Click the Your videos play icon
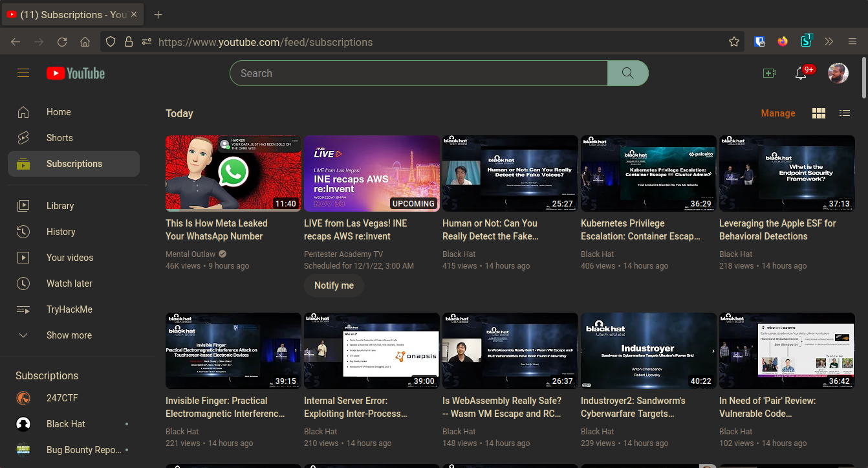The image size is (868, 468). tap(23, 258)
